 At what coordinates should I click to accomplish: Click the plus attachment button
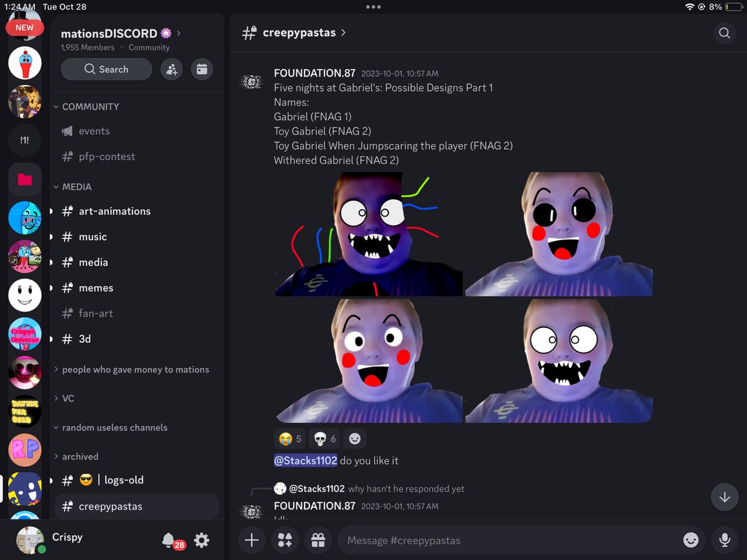click(251, 540)
